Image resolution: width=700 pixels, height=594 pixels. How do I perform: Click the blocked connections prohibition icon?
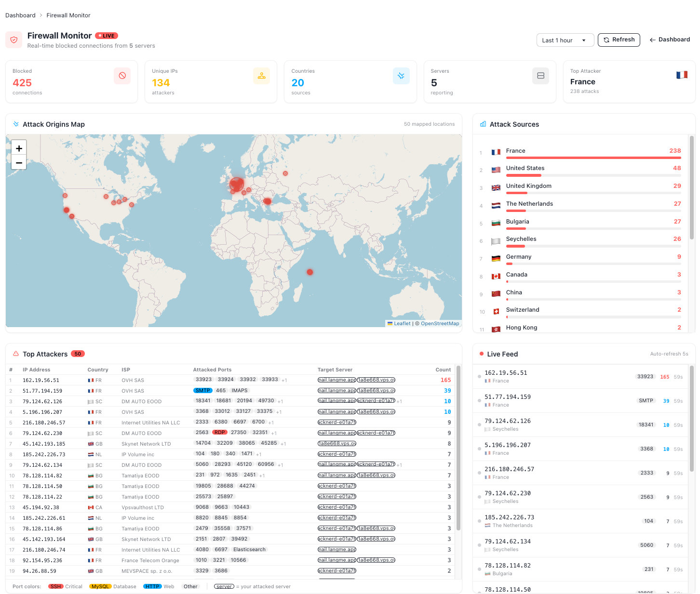click(122, 76)
